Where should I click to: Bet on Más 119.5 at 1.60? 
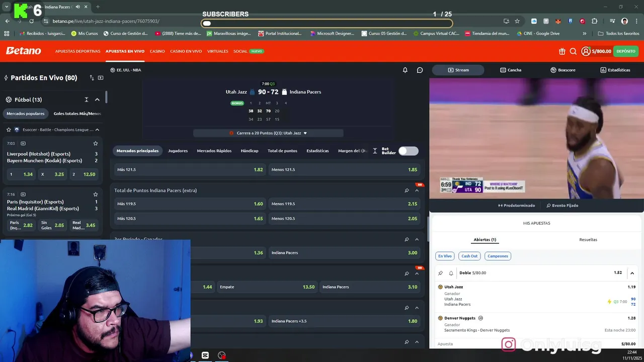189,204
